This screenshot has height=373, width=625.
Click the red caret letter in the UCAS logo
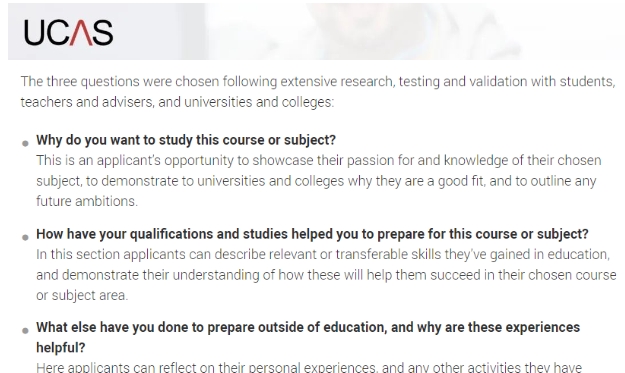[x=81, y=33]
